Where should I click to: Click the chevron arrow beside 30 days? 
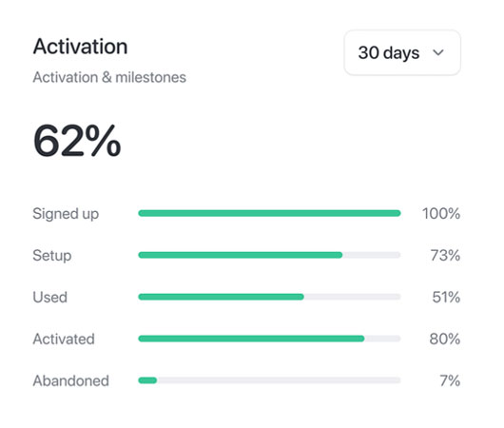(x=438, y=52)
